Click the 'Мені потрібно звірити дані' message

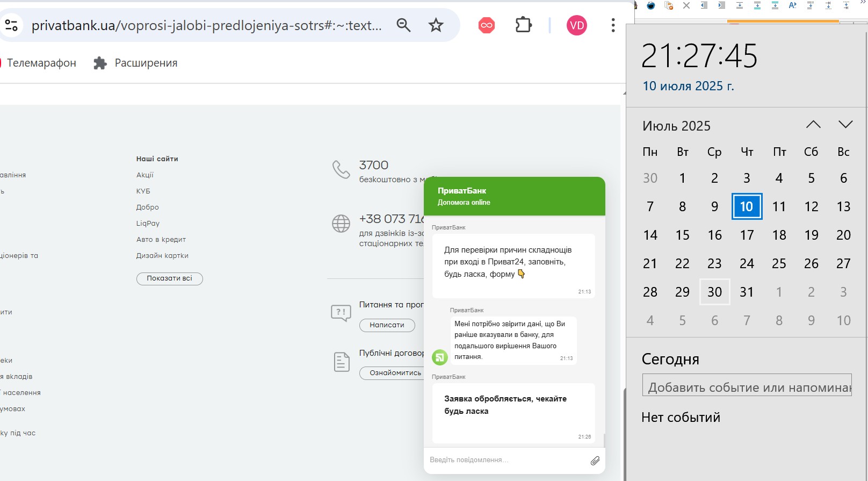513,340
